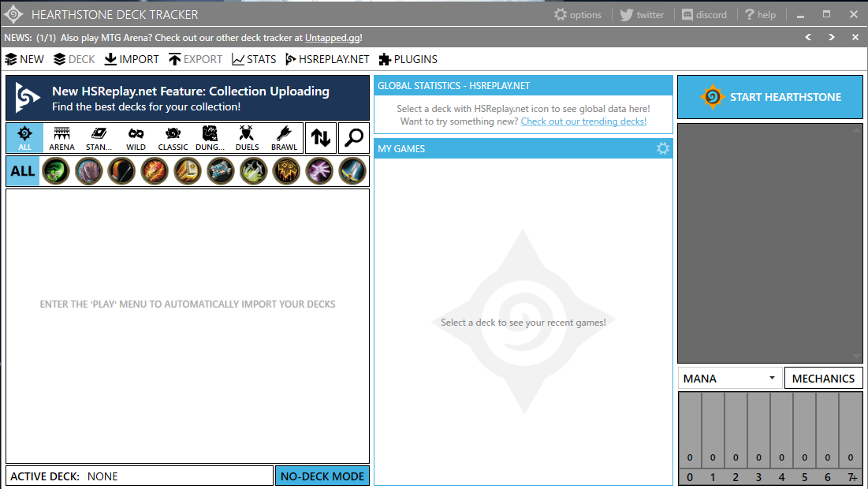Open My Games settings gear
This screenshot has width=868, height=489.
click(662, 148)
